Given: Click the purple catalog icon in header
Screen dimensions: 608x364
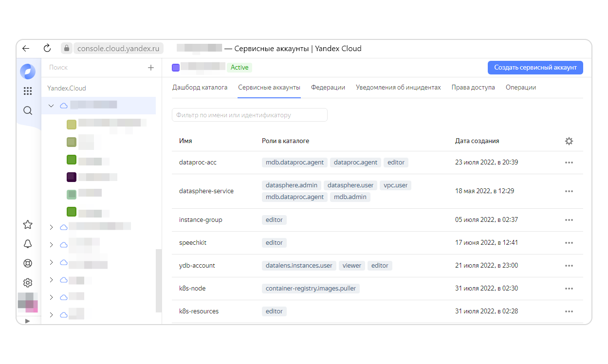Looking at the screenshot, I should tap(176, 68).
